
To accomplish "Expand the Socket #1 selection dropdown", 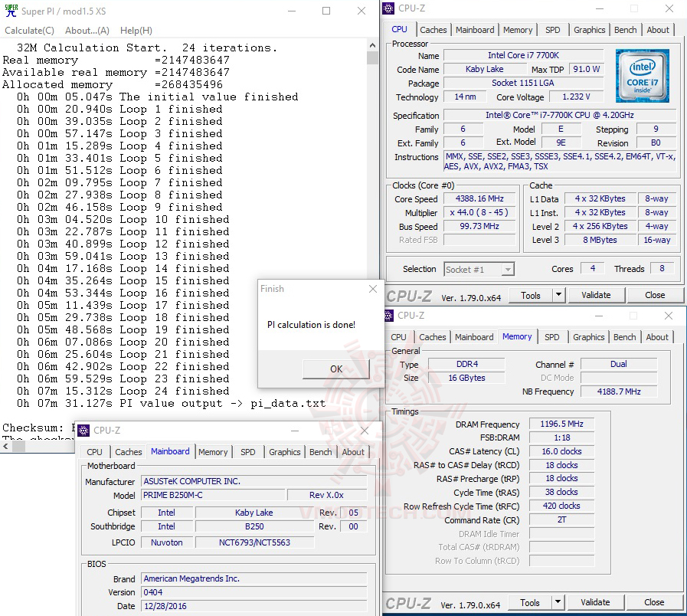I will (x=508, y=269).
